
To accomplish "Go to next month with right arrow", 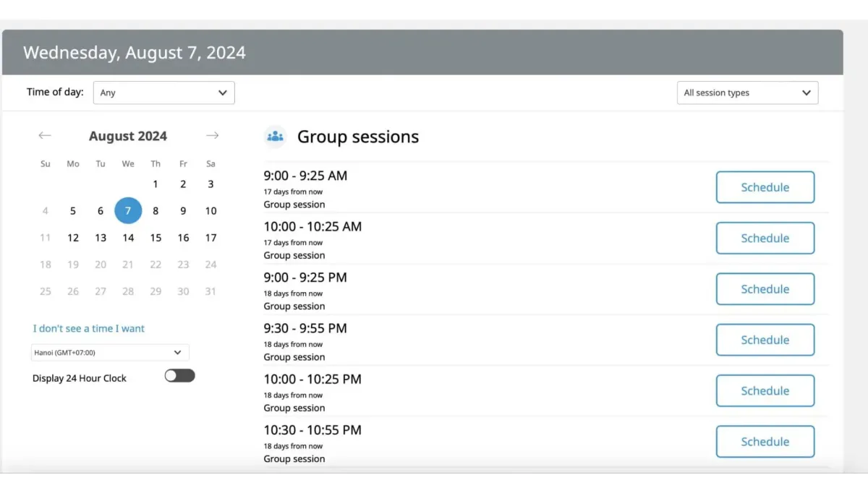I will pyautogui.click(x=212, y=136).
